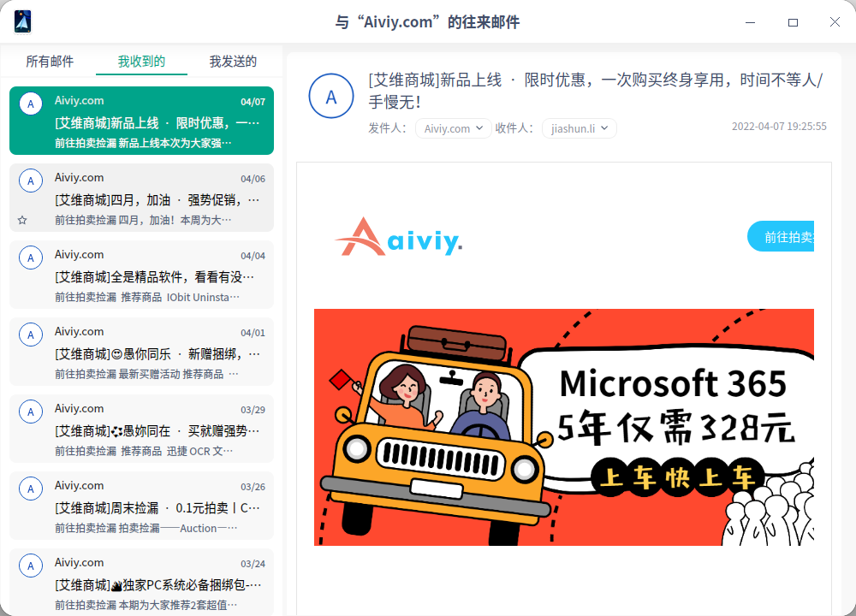Image resolution: width=856 pixels, height=616 pixels.
Task: Open 04/04 email 全是精品软件
Action: pyautogui.click(x=141, y=275)
